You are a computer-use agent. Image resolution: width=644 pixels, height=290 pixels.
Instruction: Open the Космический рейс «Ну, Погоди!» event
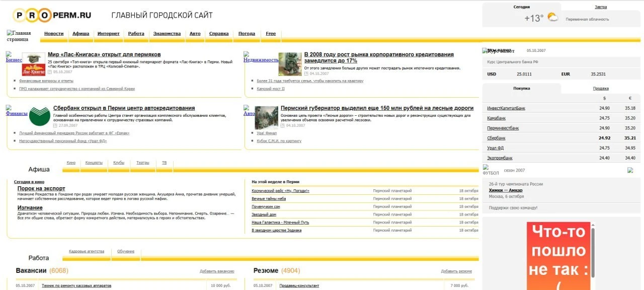[281, 191]
